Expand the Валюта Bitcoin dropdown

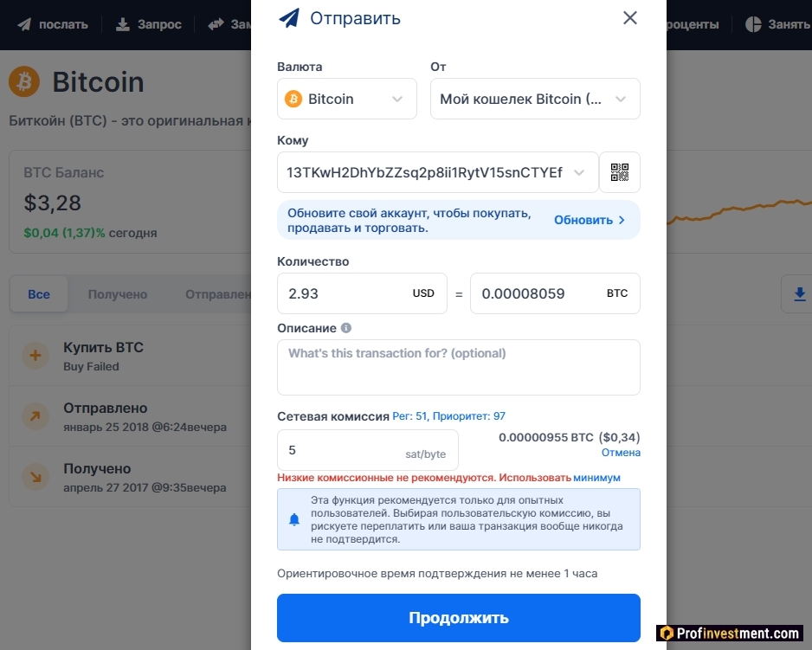click(x=346, y=99)
